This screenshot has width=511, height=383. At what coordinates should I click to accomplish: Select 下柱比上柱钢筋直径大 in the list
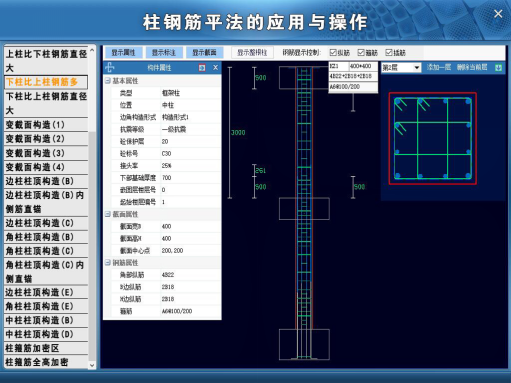46,103
